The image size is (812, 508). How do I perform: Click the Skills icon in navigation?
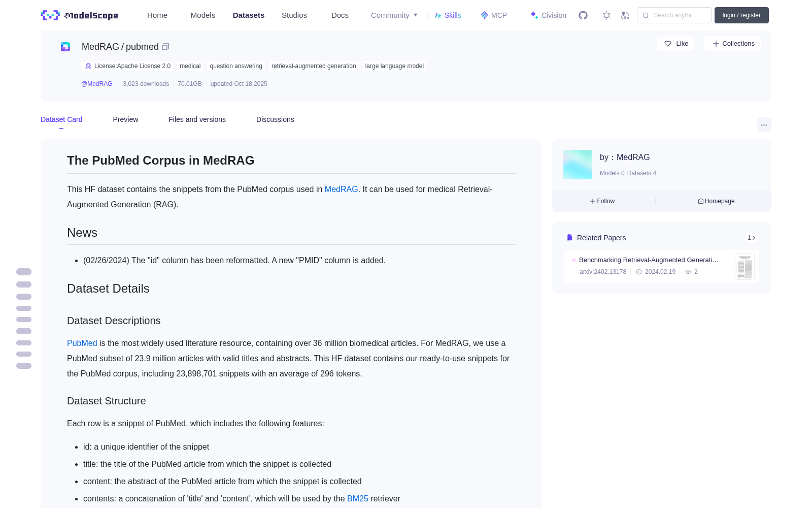[x=438, y=15]
